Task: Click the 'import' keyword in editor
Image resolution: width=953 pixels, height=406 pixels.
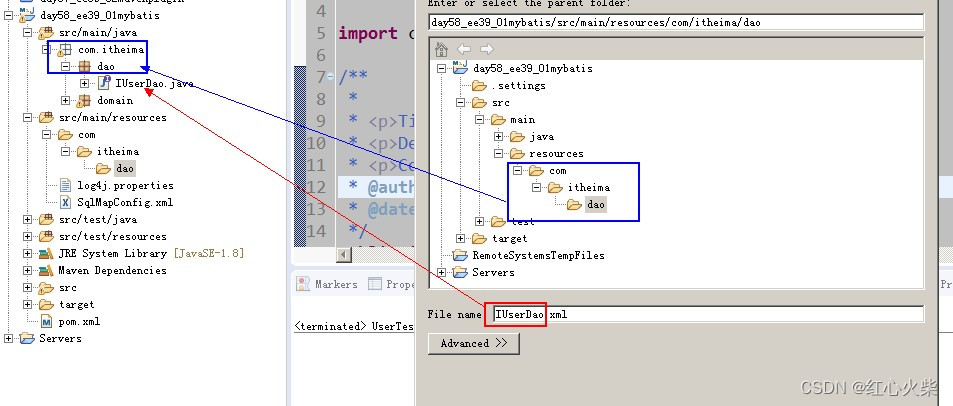Action: click(x=368, y=33)
